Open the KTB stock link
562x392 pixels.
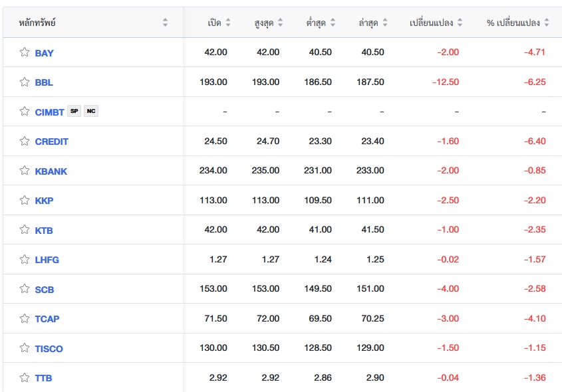tap(44, 231)
